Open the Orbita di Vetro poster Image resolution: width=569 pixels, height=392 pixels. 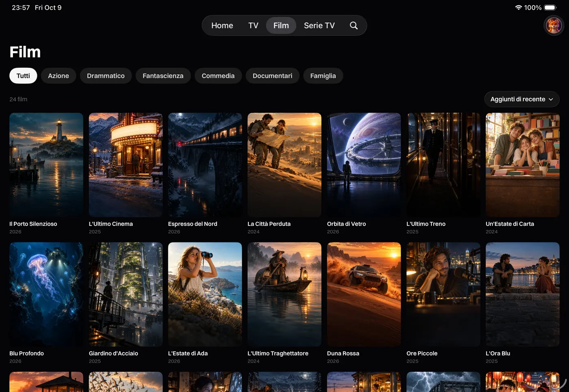pos(364,165)
